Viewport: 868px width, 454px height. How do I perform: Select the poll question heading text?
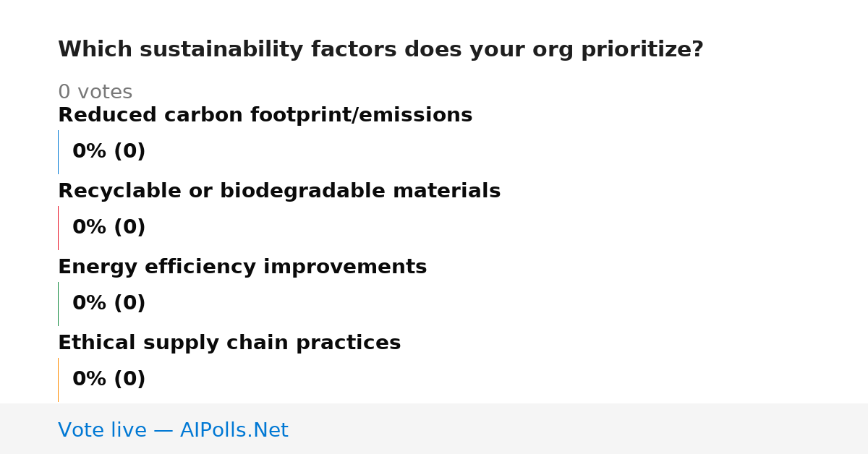pyautogui.click(x=380, y=50)
